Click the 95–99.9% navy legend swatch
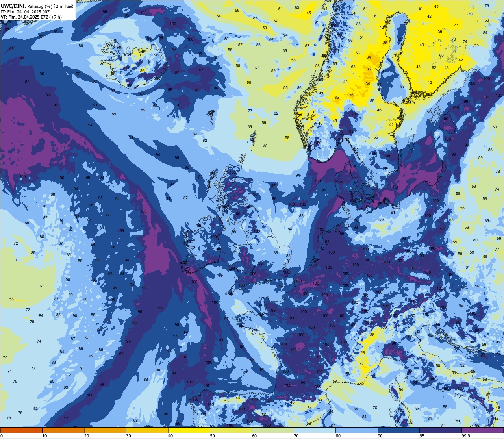The height and width of the screenshot is (439, 504). (x=441, y=430)
